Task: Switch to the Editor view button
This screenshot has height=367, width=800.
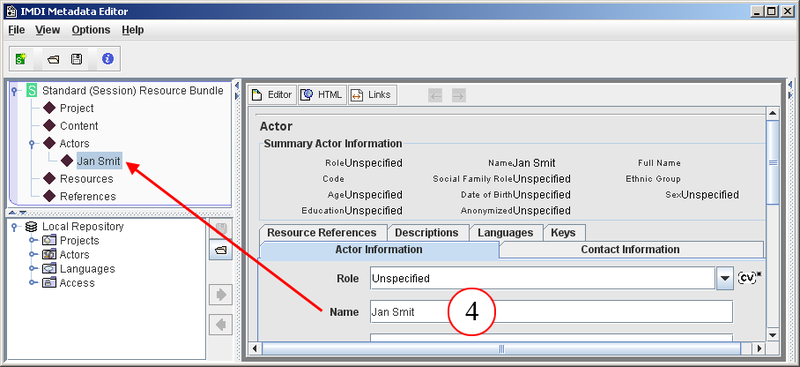Action: coord(272,95)
